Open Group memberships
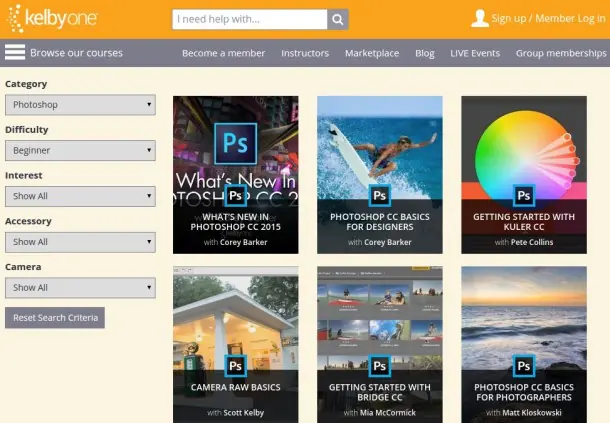The height and width of the screenshot is (423, 610). [561, 53]
